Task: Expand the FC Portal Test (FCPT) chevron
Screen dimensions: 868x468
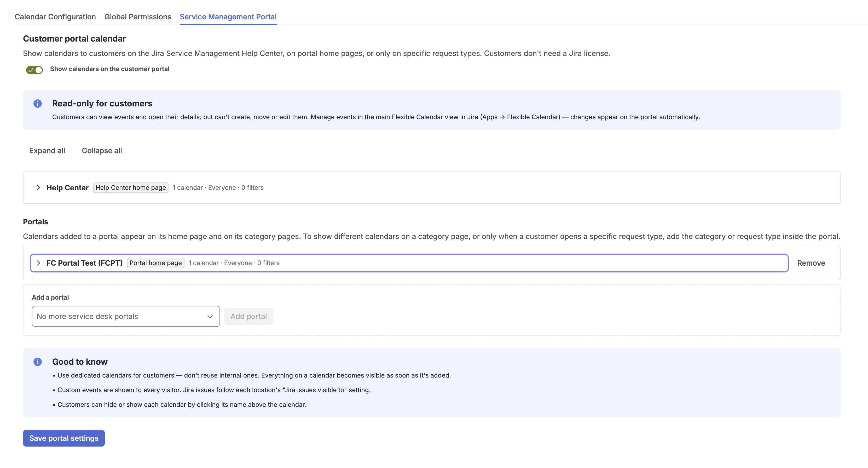Action: [38, 263]
